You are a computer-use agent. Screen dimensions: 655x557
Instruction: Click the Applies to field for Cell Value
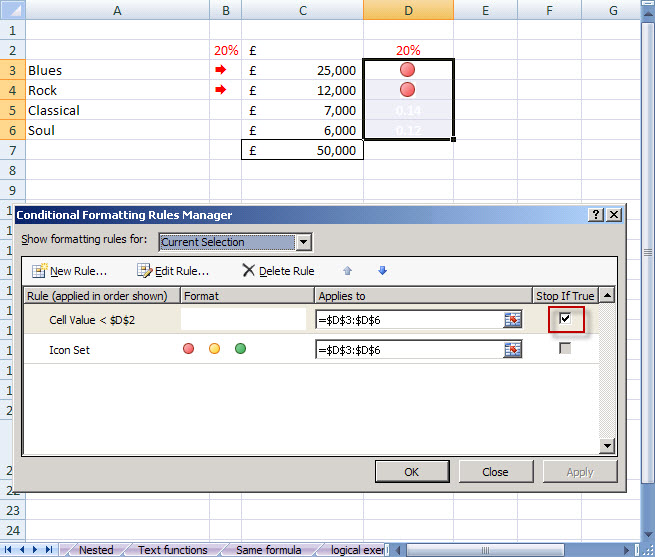[408, 320]
